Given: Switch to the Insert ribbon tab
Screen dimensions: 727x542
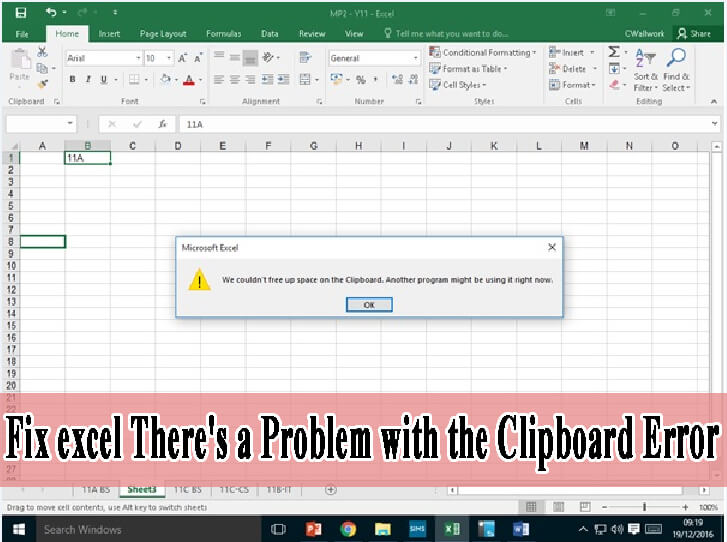Looking at the screenshot, I should click(x=109, y=34).
